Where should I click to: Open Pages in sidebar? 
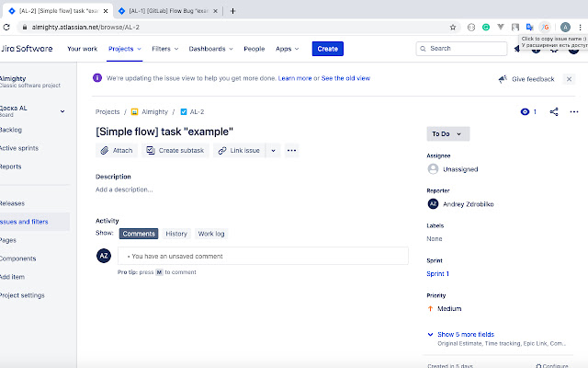pos(8,240)
